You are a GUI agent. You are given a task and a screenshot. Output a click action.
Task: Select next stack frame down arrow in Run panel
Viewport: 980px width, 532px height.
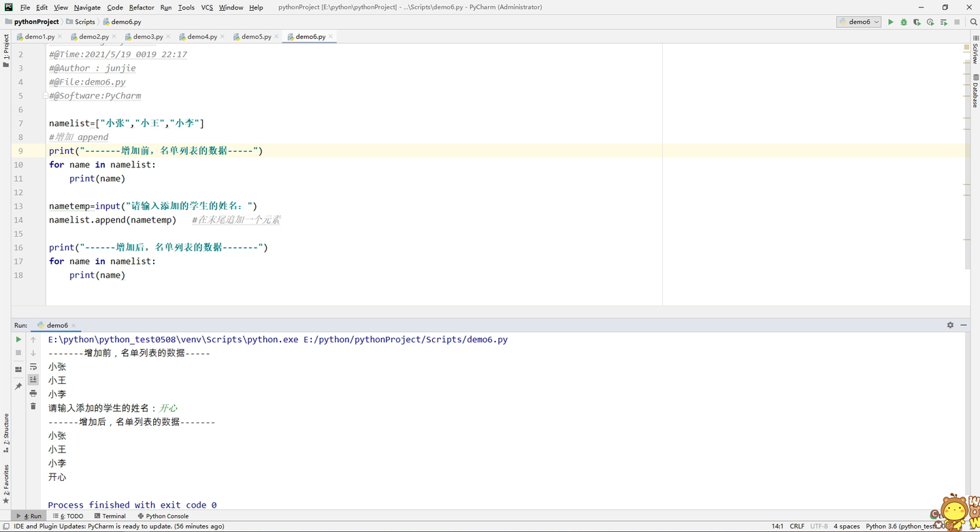33,353
